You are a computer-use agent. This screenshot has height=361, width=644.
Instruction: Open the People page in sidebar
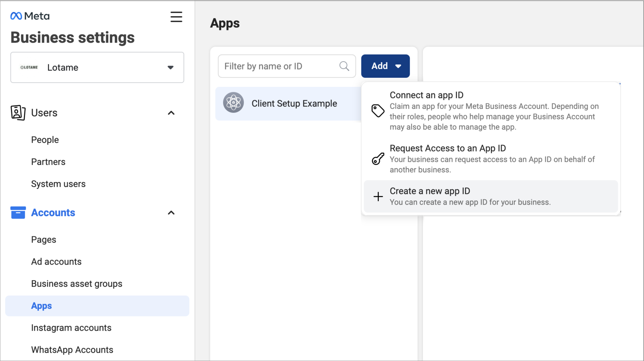(x=45, y=140)
